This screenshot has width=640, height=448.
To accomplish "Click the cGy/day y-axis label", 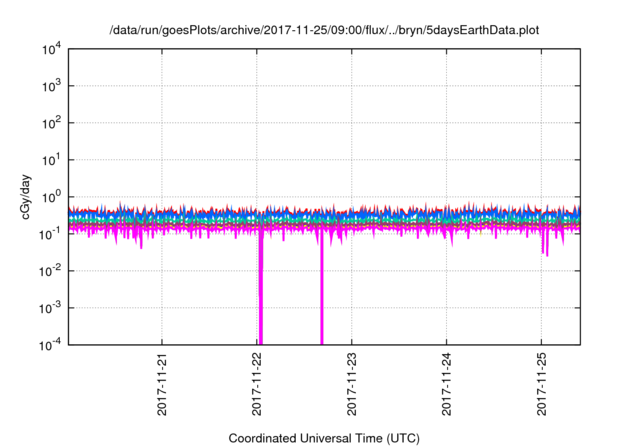I will tap(26, 197).
